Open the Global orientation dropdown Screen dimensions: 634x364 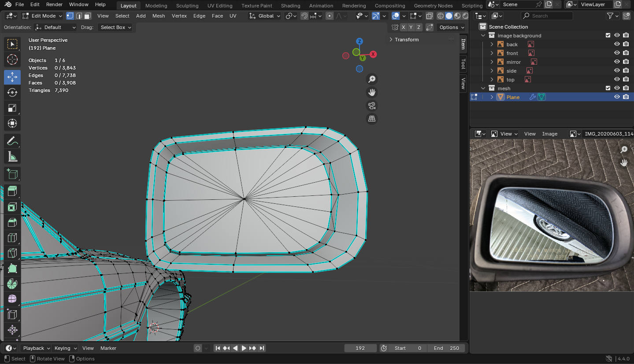(265, 16)
